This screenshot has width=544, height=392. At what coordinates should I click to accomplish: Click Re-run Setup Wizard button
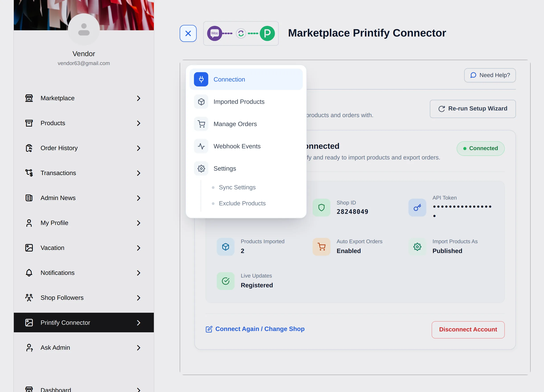(472, 109)
